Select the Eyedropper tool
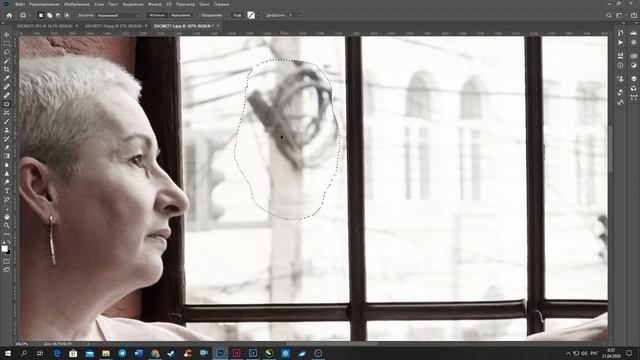 pos(7,78)
